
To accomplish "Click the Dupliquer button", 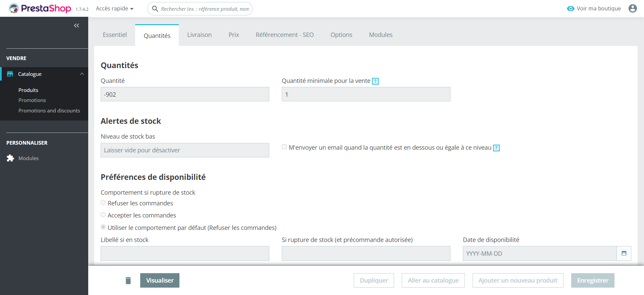I will pos(374,281).
